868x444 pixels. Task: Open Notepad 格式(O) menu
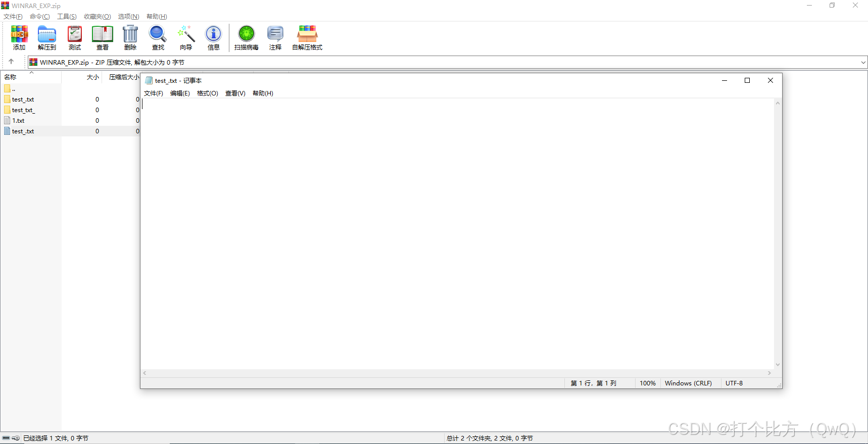coord(208,93)
